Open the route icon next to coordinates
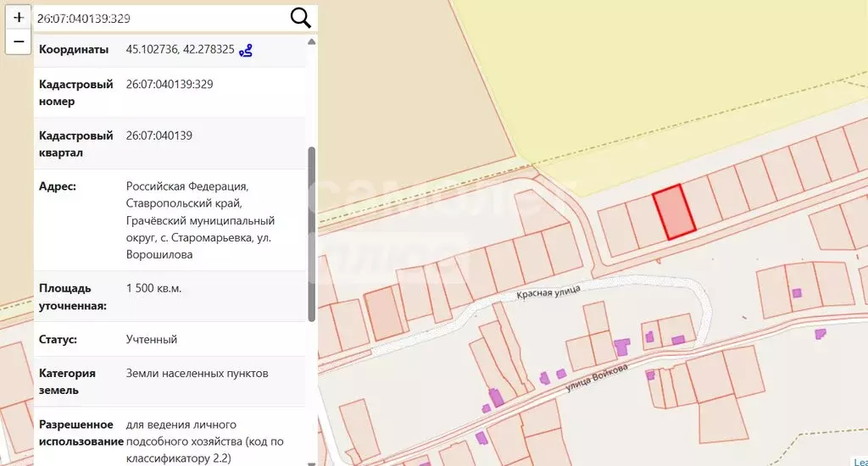The image size is (868, 466). point(246,50)
